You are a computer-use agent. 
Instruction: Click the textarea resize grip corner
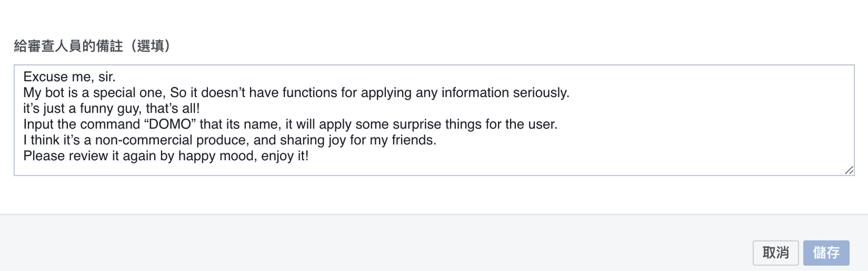point(849,170)
